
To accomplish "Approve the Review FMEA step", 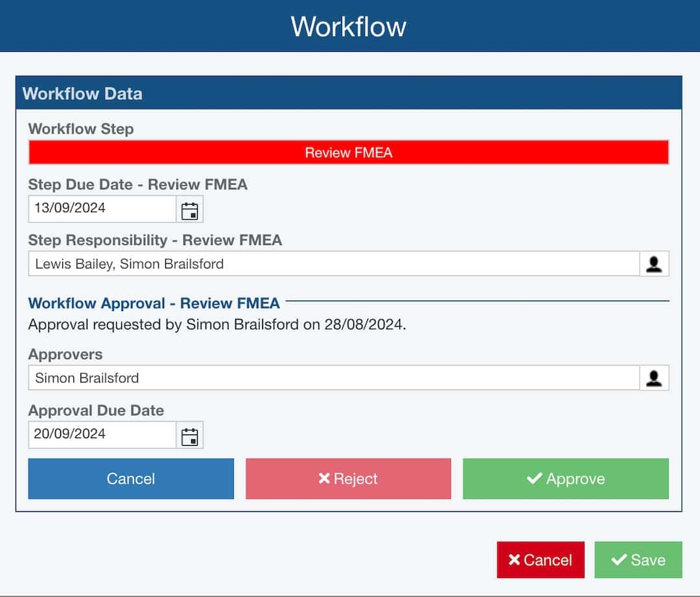I will point(565,478).
